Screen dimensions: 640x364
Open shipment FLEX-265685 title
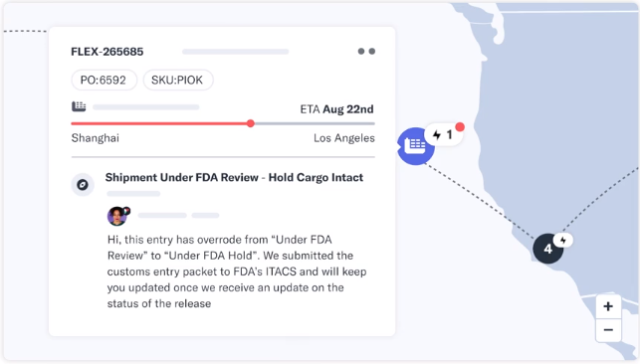[x=107, y=52]
